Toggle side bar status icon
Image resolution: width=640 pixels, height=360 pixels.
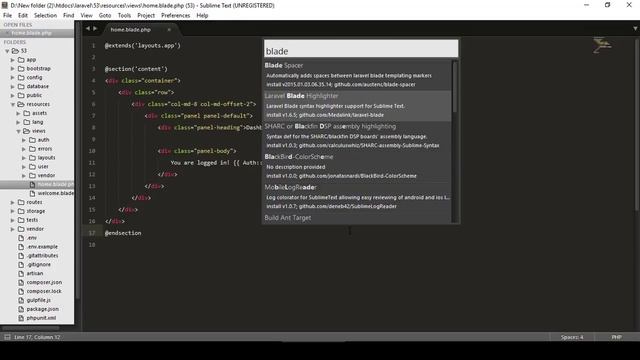[7, 337]
